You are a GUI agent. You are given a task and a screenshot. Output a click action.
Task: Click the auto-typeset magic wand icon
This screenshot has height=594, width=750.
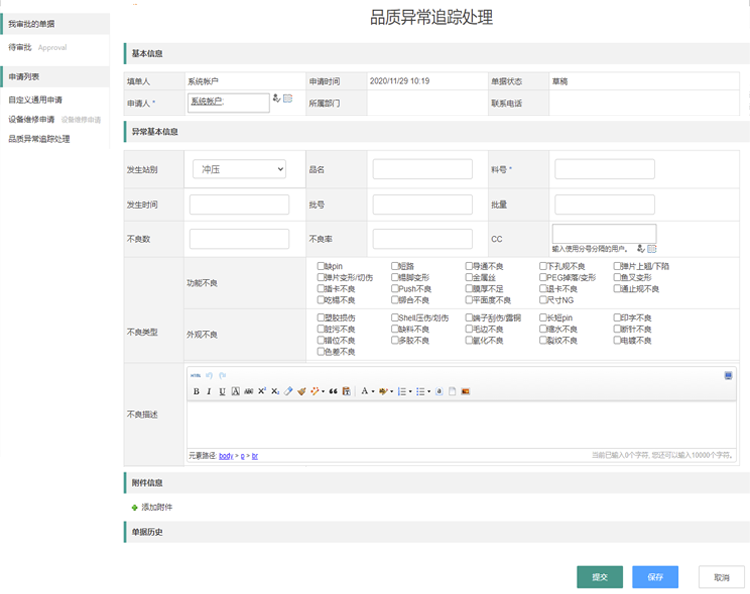tap(314, 391)
